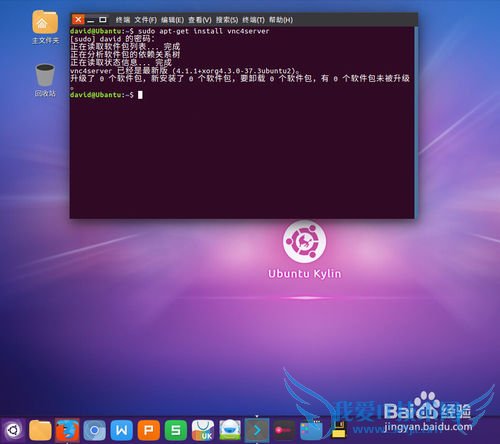Open Ubuntu Kylin software center icon
500x444 pixels.
(203, 430)
